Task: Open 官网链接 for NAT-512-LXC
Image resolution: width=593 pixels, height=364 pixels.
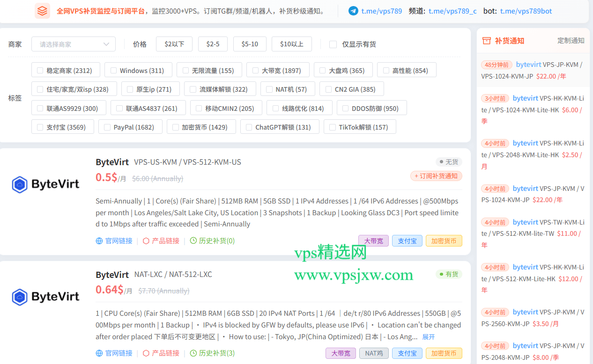Action: coord(114,353)
